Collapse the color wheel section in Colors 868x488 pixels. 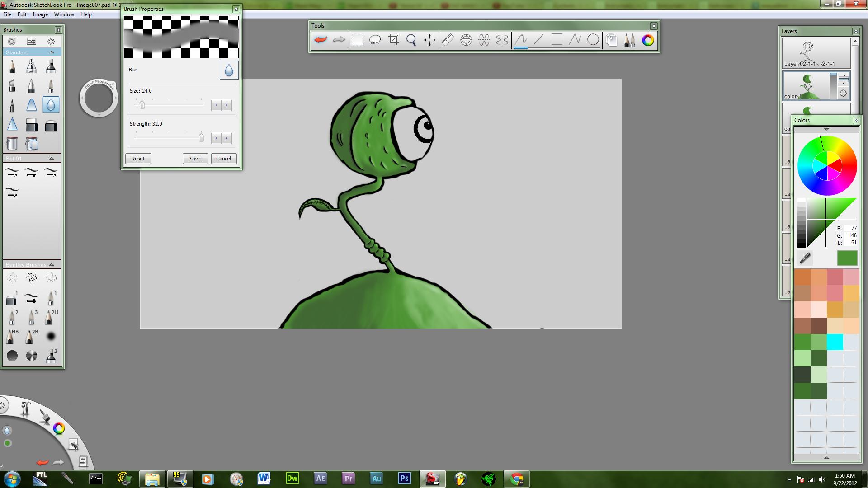click(826, 130)
